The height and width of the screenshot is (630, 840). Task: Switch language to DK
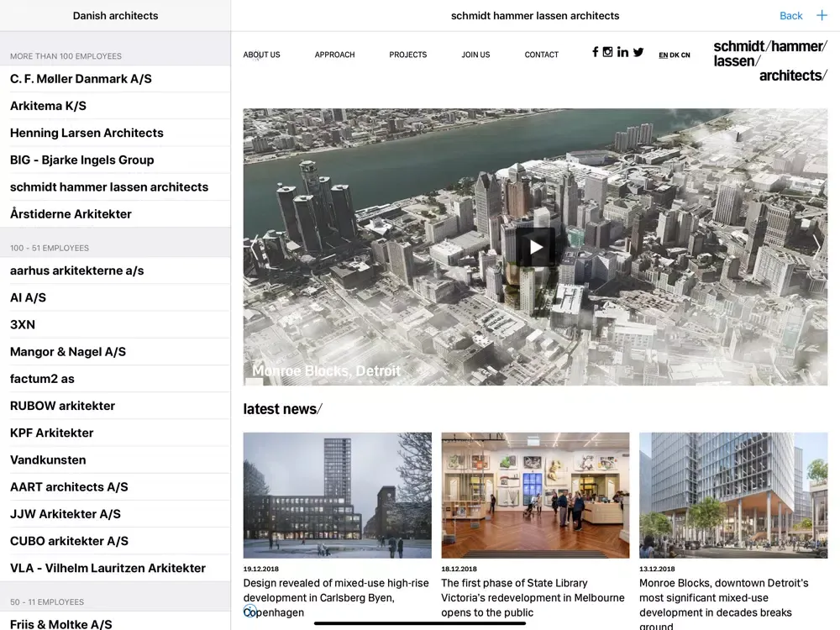pos(675,55)
